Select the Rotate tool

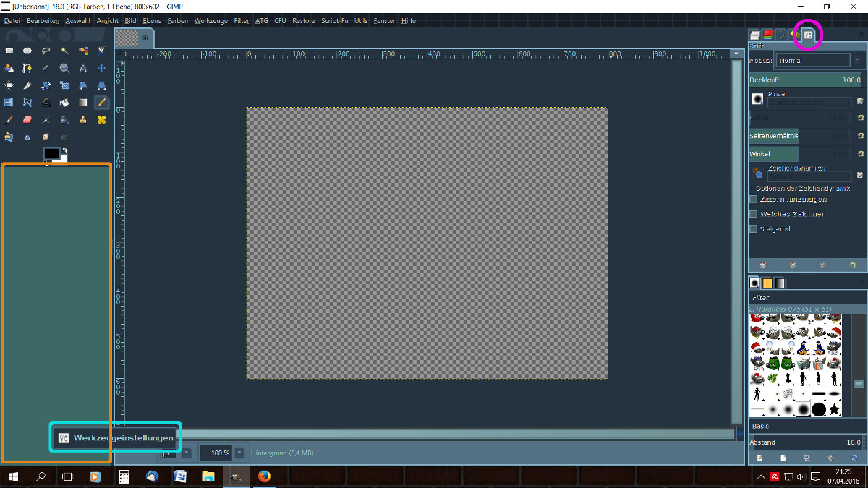tap(46, 85)
